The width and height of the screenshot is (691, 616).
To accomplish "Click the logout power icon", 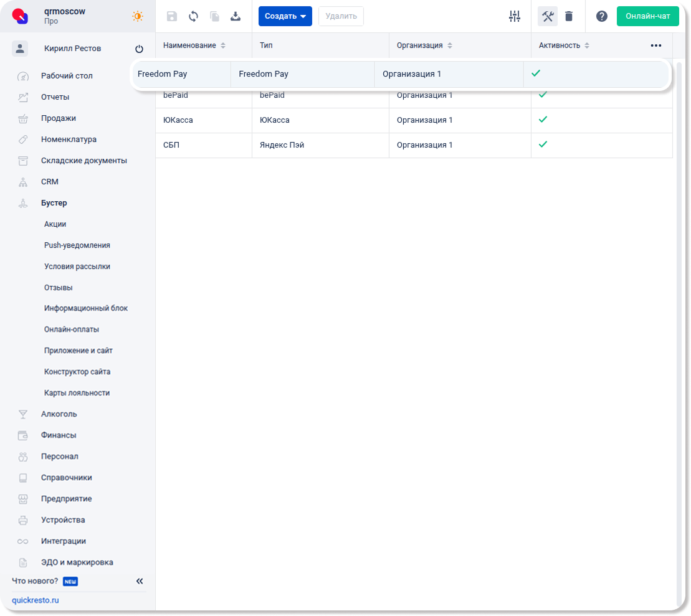I will click(139, 49).
